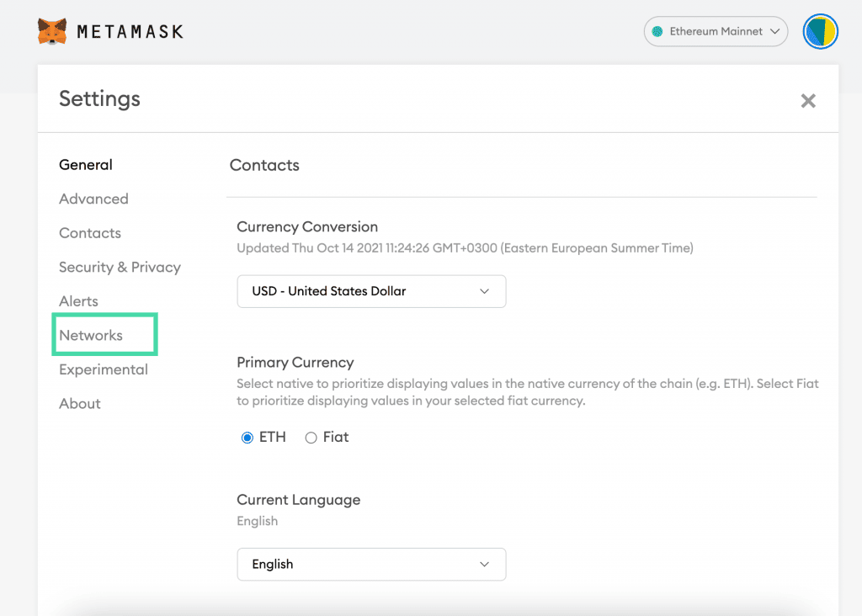The image size is (862, 616).
Task: Expand the English language dropdown
Action: coord(371,565)
